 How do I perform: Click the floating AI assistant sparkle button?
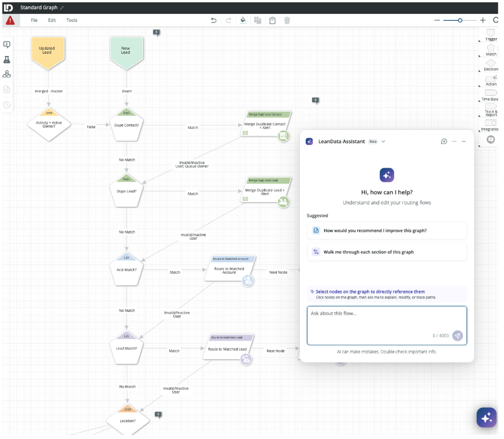[x=487, y=418]
